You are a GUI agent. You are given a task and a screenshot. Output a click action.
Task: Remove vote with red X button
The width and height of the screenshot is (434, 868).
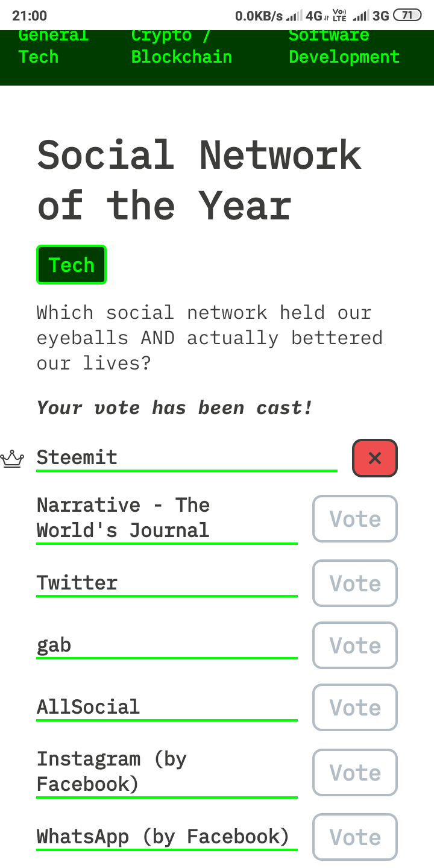pyautogui.click(x=374, y=458)
